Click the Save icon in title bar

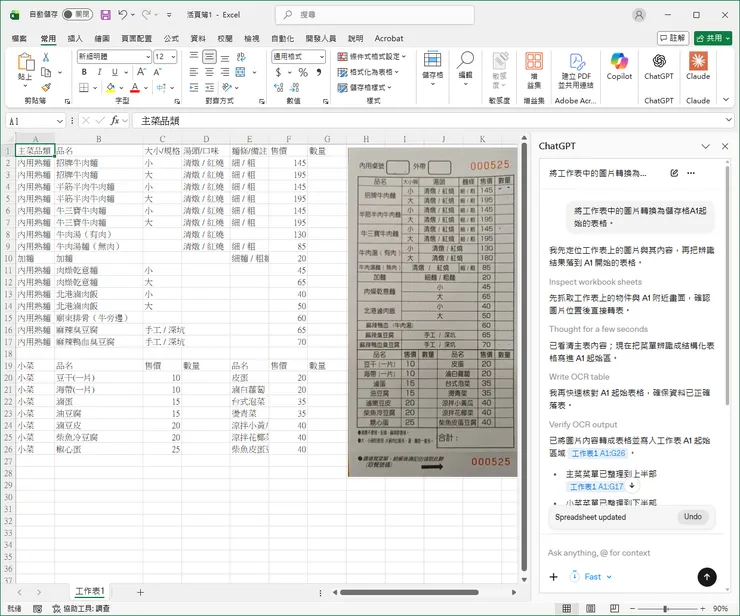click(x=105, y=15)
